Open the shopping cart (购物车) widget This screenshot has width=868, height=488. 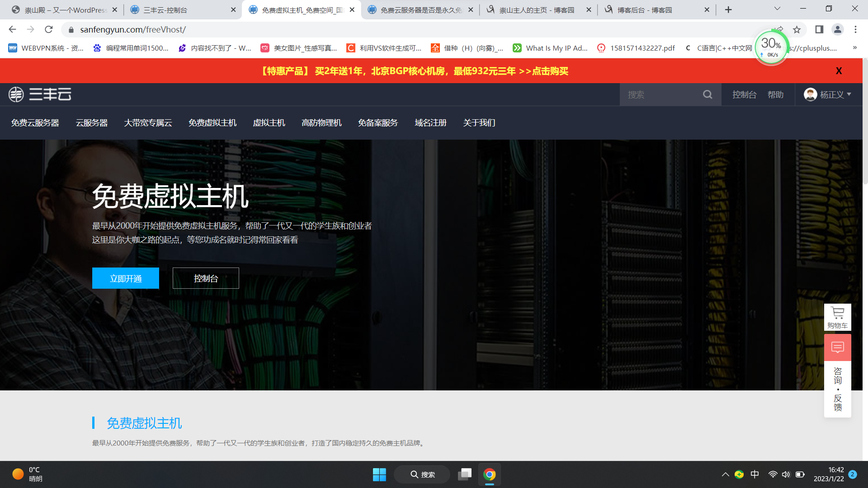click(837, 317)
